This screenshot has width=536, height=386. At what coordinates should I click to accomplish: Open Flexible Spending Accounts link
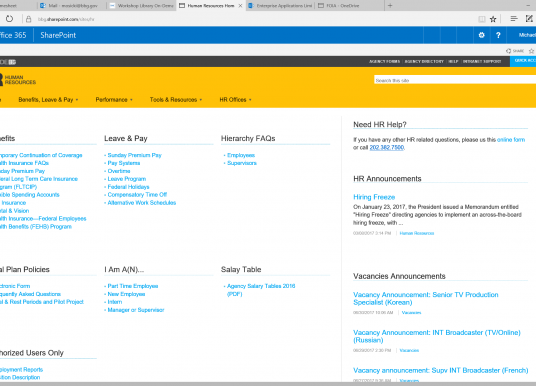[x=29, y=195]
